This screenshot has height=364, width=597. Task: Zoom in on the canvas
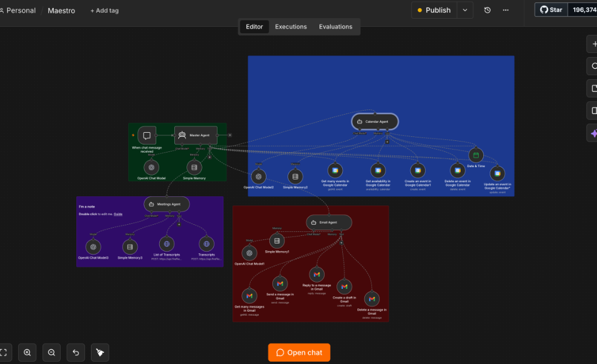(x=27, y=352)
